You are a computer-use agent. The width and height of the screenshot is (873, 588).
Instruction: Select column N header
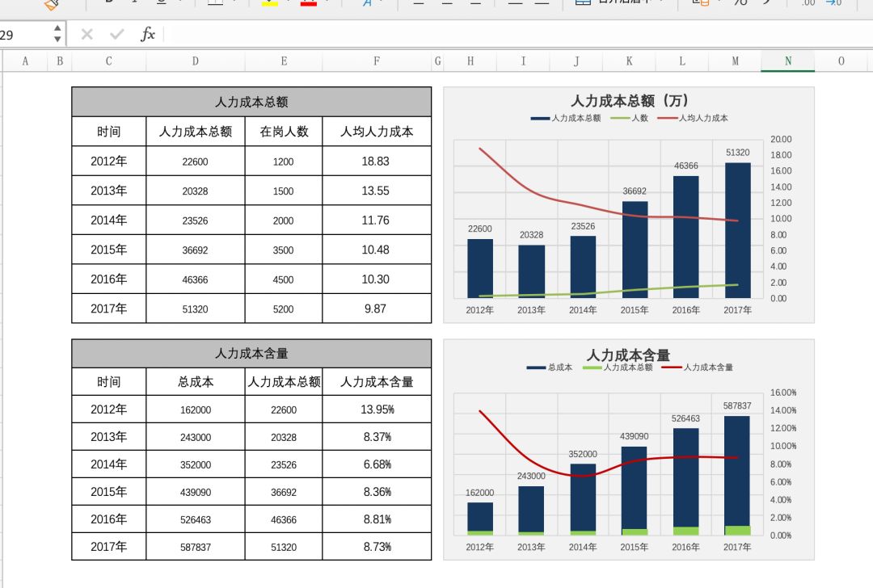click(x=787, y=61)
